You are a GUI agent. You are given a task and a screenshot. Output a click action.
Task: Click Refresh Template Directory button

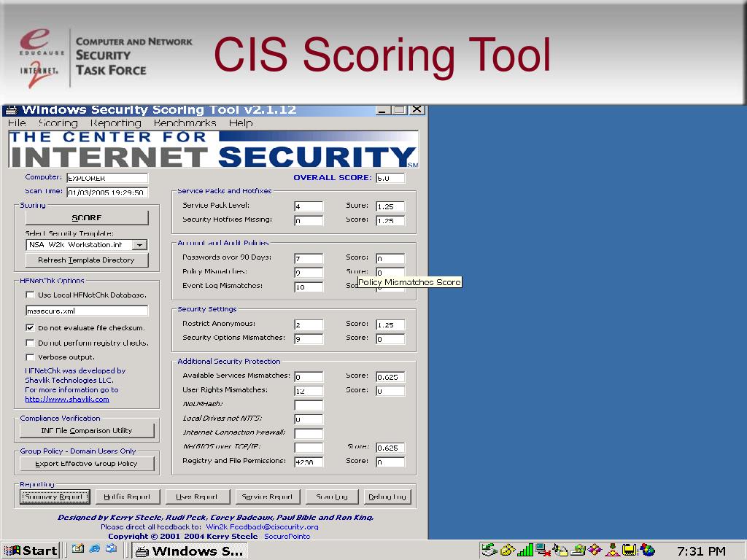coord(87,260)
